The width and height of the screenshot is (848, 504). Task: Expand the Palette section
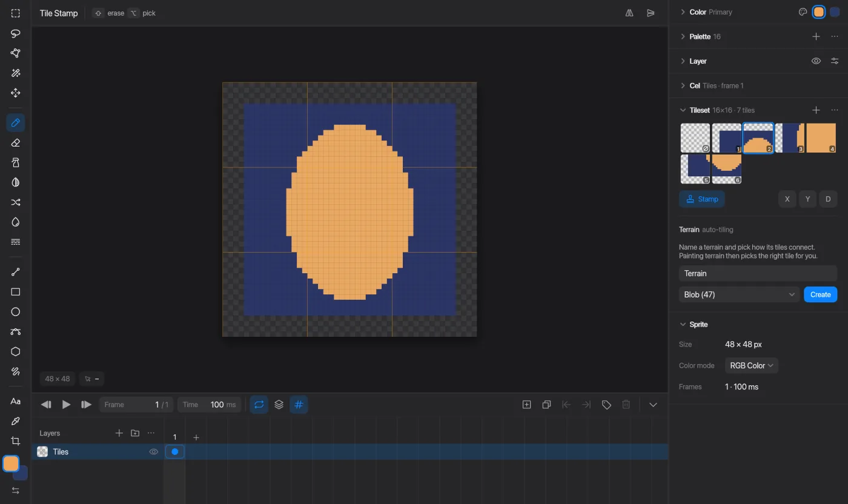pos(683,36)
